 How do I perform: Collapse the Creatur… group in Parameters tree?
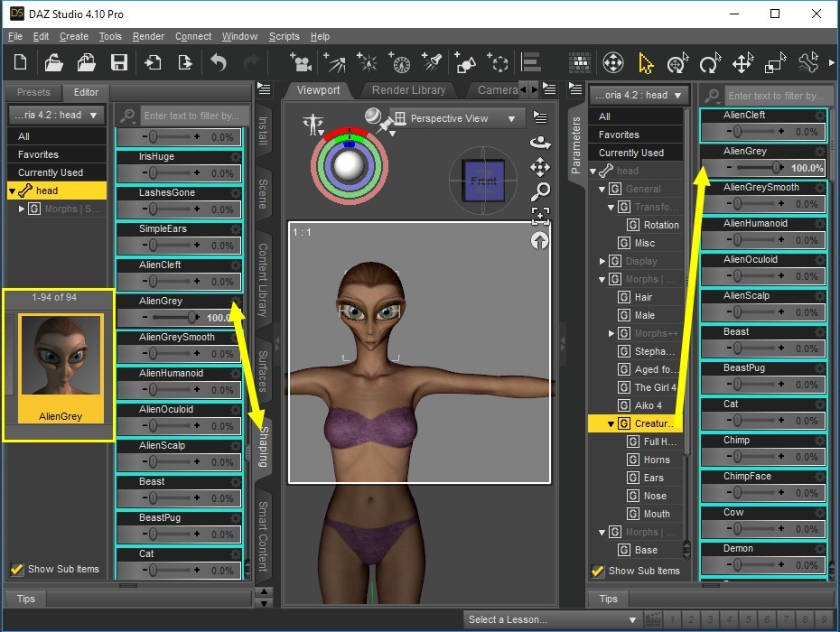tap(611, 423)
